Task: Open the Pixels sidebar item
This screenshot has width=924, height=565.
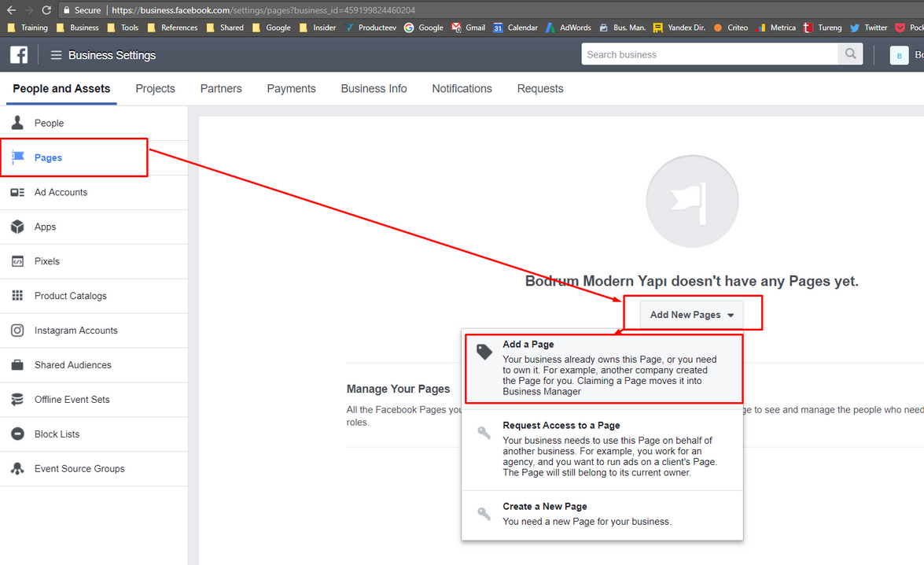Action: pos(46,261)
